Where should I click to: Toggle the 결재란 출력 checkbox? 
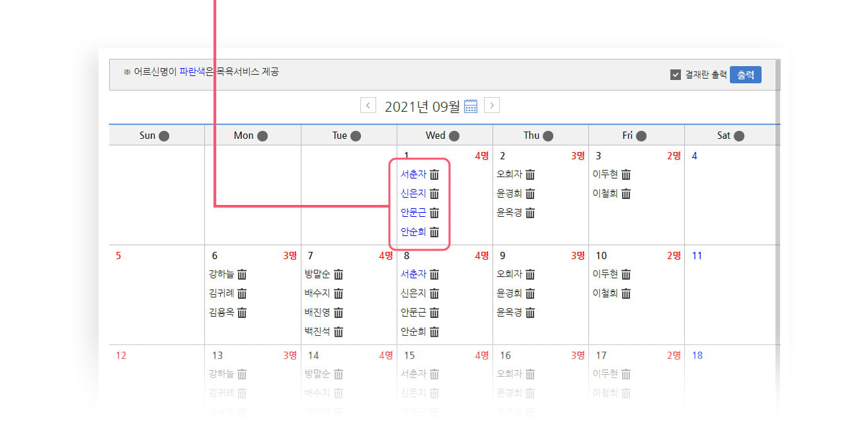pyautogui.click(x=675, y=75)
